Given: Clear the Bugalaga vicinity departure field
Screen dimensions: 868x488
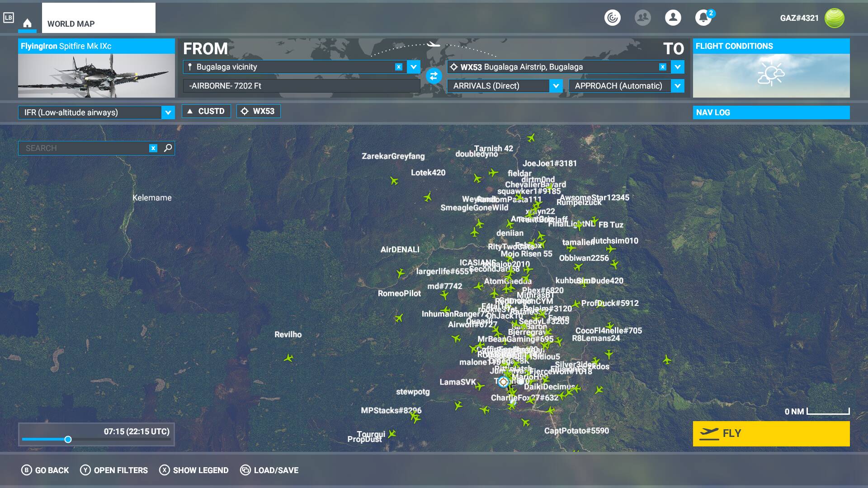Looking at the screenshot, I should (398, 67).
